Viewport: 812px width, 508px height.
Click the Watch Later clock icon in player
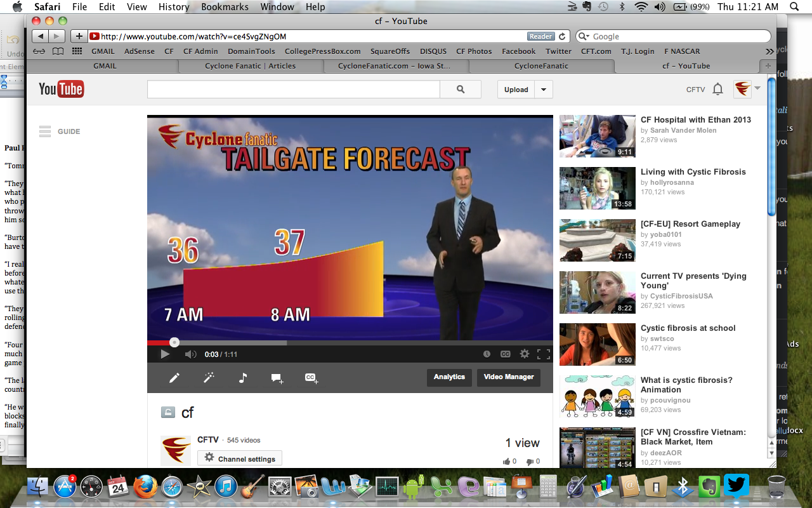point(487,354)
